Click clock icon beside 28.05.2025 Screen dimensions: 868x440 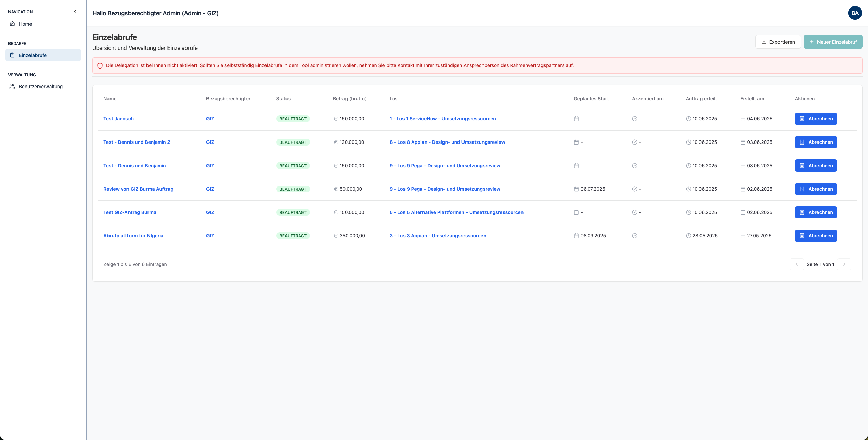click(x=688, y=236)
